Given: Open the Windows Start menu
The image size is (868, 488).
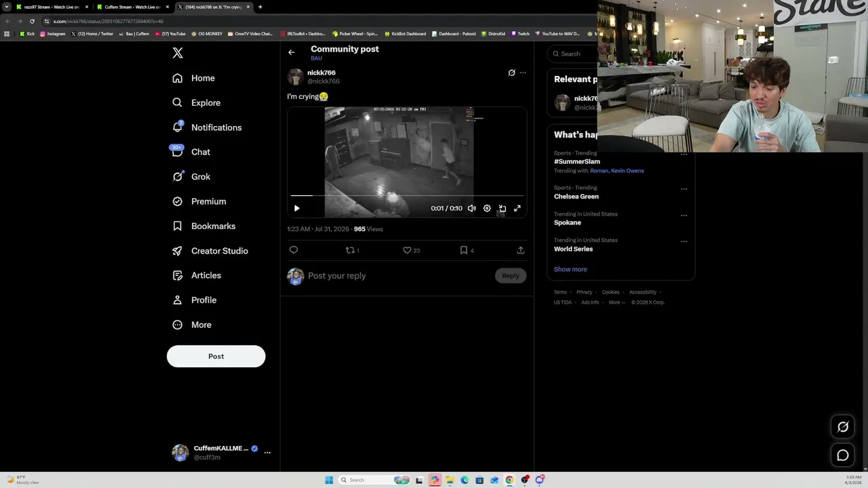Looking at the screenshot, I should (329, 480).
